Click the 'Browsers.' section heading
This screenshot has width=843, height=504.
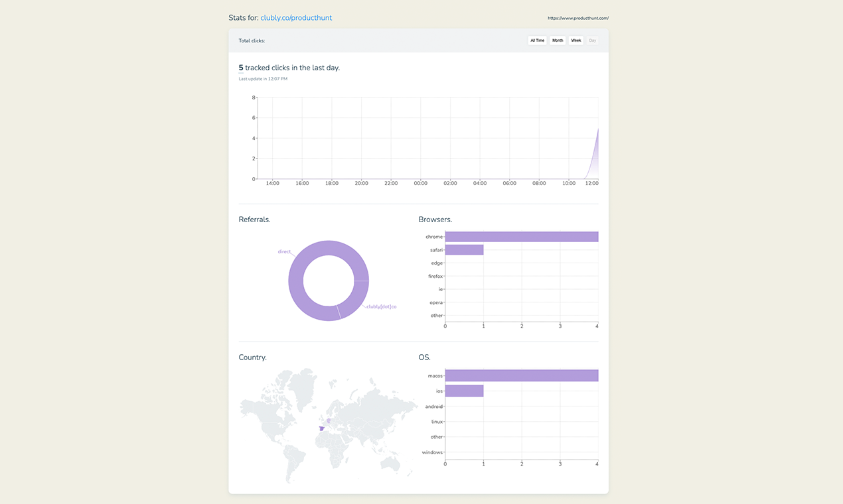click(x=435, y=220)
